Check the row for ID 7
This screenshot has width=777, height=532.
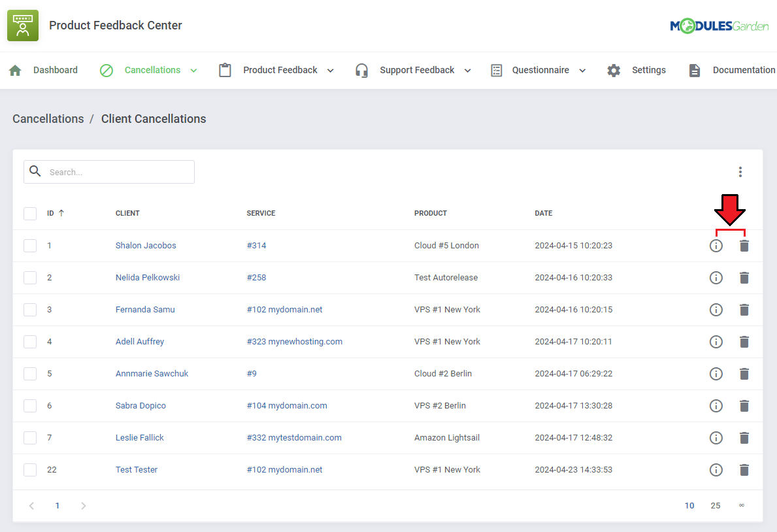click(x=30, y=437)
